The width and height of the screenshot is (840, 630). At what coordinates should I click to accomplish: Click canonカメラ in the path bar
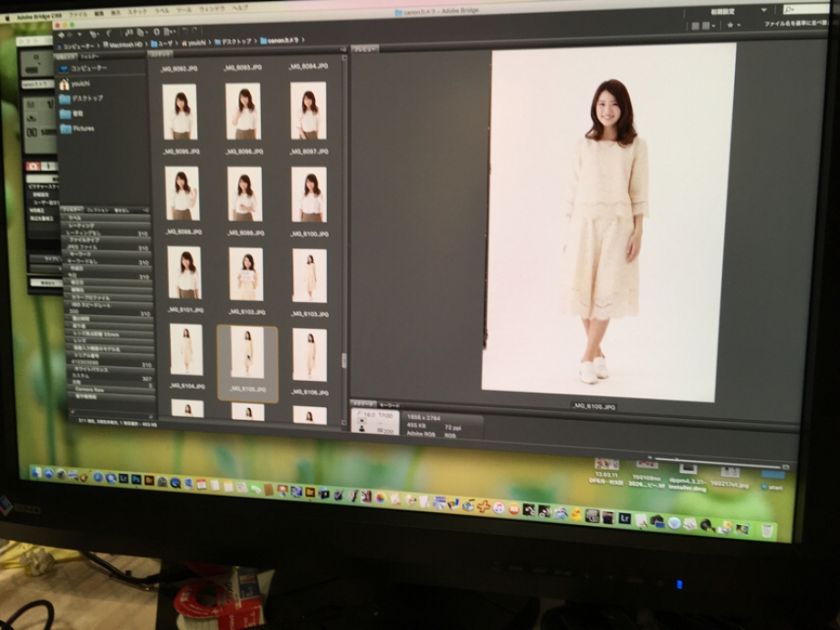point(280,40)
